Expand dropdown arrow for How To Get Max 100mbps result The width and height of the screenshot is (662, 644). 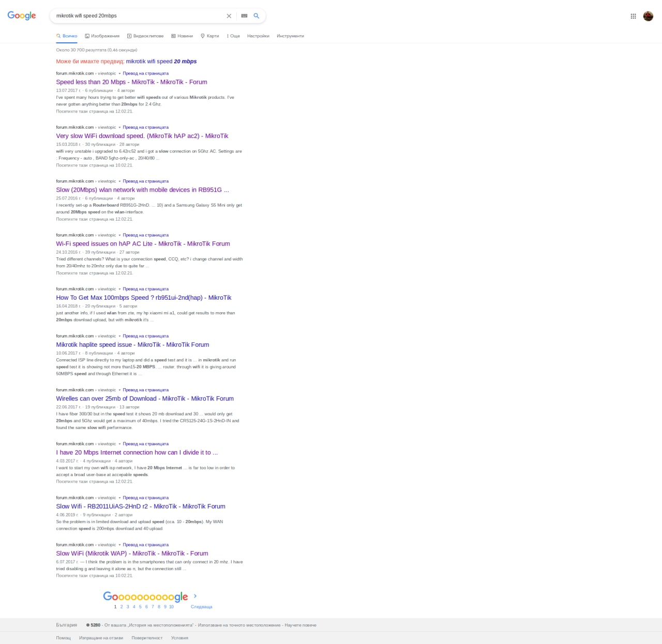click(x=119, y=289)
